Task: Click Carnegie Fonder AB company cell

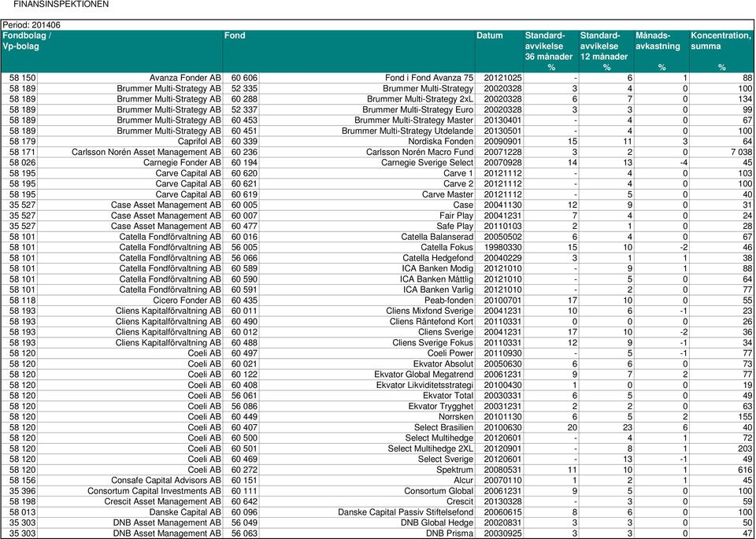Action: [182, 163]
